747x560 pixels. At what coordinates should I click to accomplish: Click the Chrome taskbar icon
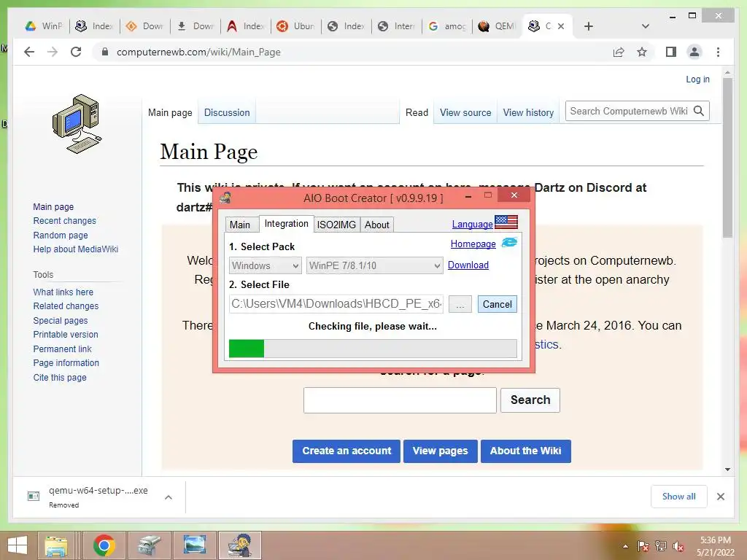104,545
